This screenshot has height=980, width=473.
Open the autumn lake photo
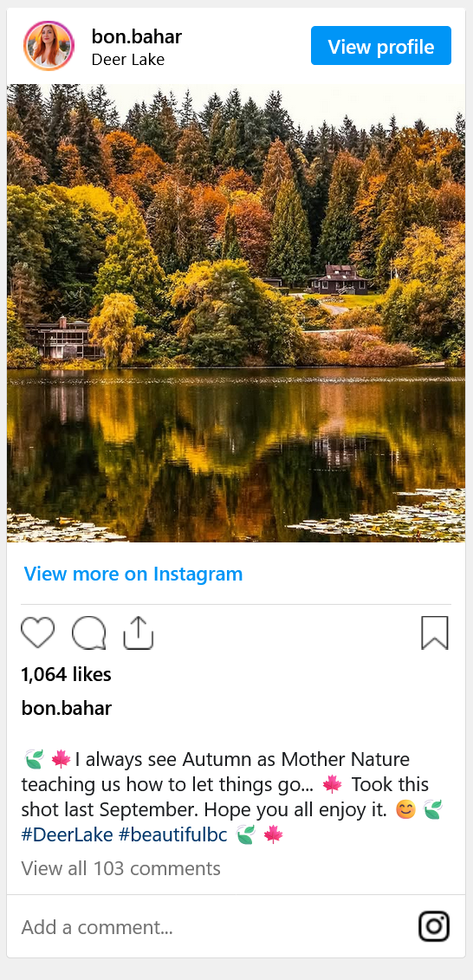coord(236,313)
